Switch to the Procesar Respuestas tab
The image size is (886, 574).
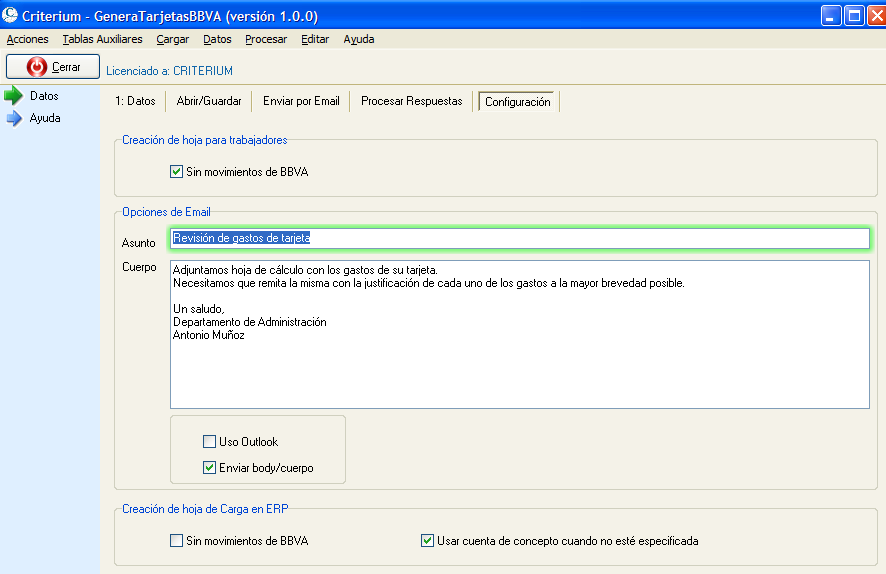click(411, 101)
